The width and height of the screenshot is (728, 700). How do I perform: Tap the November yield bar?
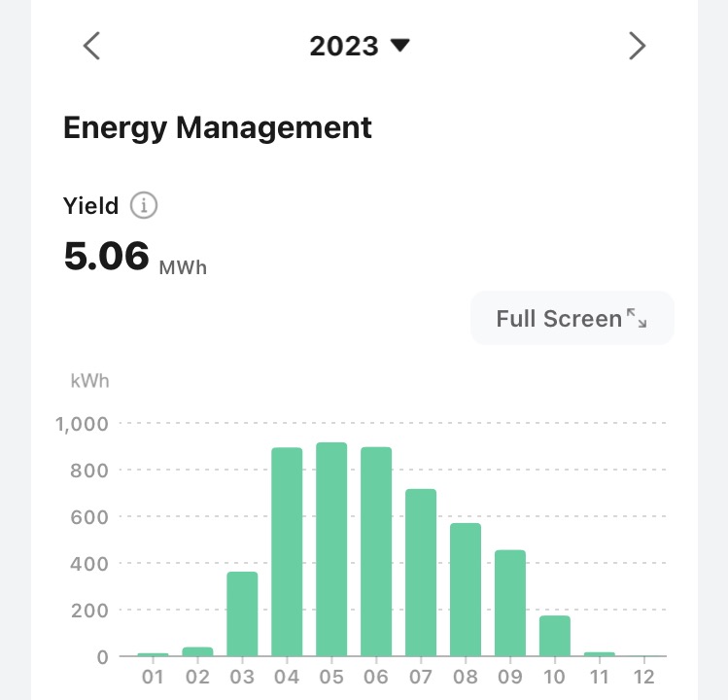(x=600, y=654)
